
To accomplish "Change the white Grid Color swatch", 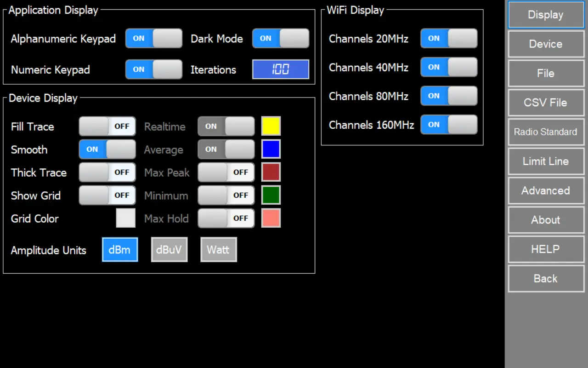I will (125, 218).
